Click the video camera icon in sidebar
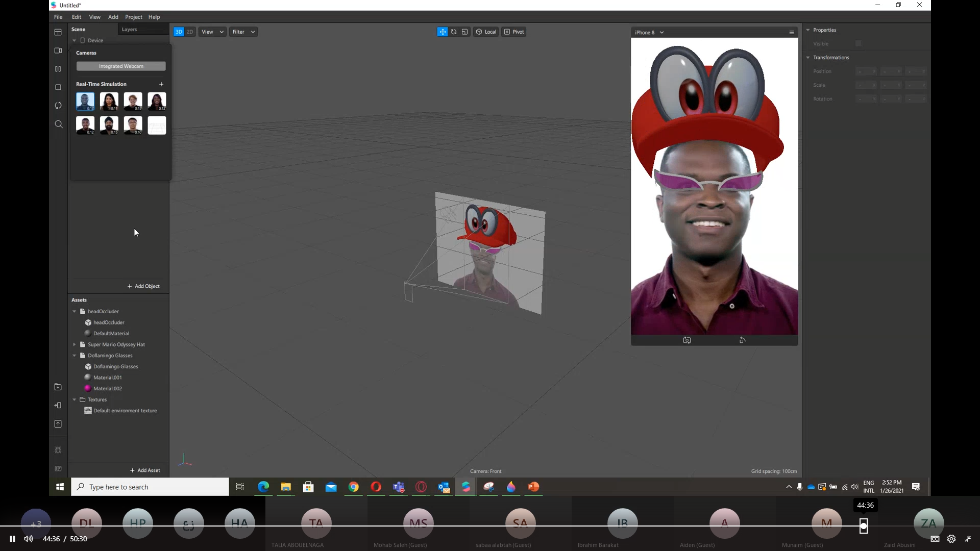The height and width of the screenshot is (551, 980). pos(58,51)
